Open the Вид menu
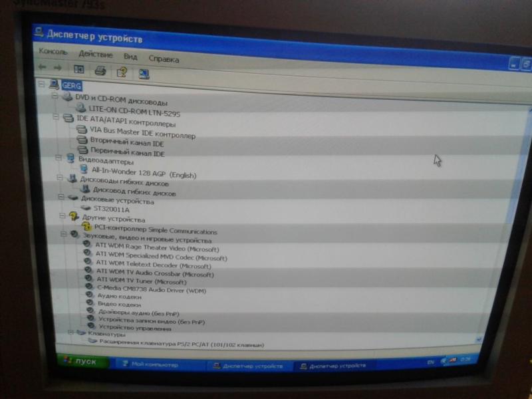The height and width of the screenshot is (399, 532). click(130, 57)
